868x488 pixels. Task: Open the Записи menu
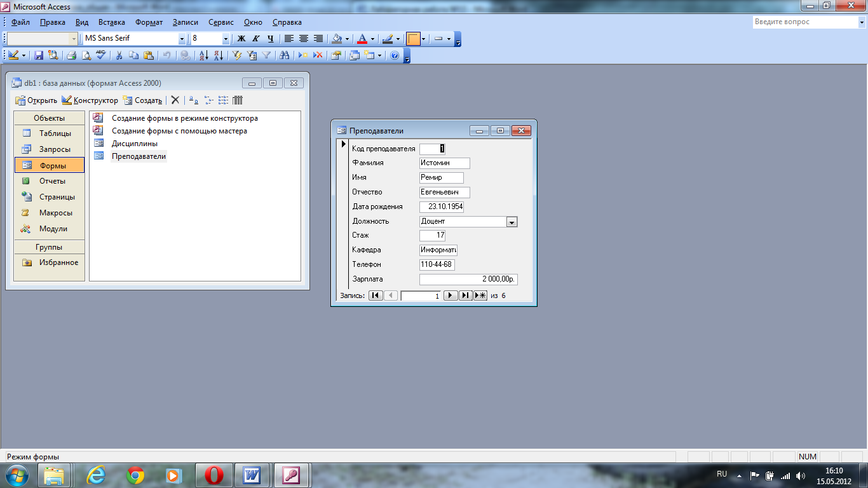[186, 22]
